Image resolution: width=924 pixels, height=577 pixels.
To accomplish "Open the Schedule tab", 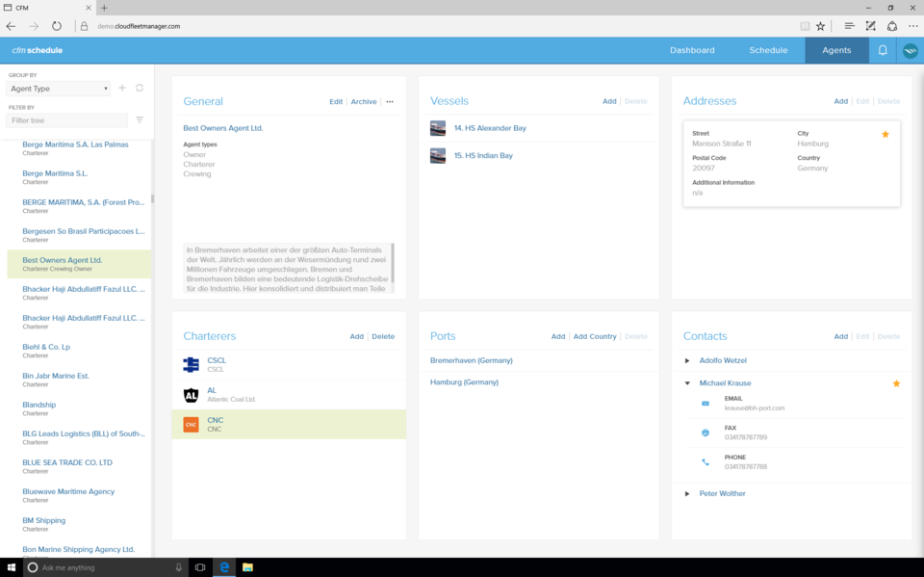I will [x=768, y=50].
